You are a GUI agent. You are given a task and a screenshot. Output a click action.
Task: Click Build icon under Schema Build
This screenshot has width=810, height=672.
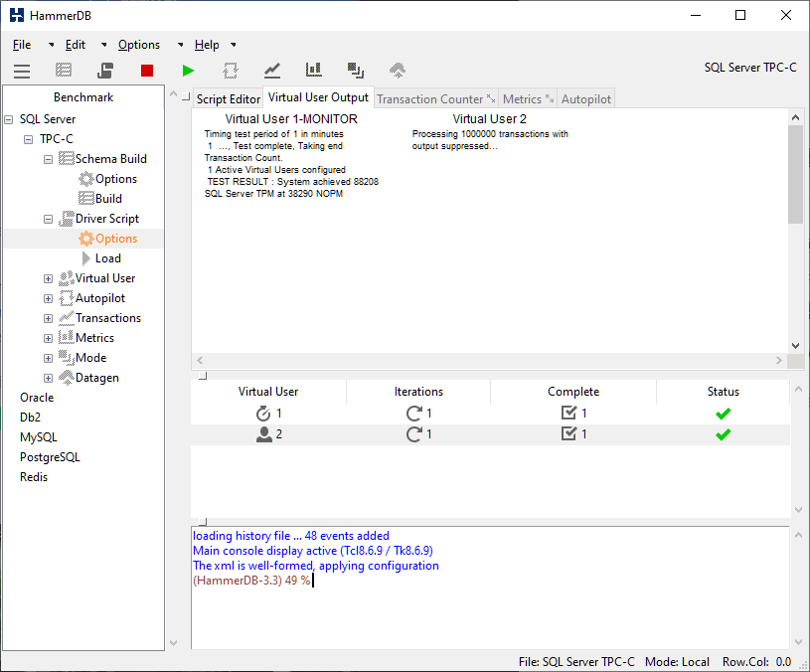(x=85, y=199)
